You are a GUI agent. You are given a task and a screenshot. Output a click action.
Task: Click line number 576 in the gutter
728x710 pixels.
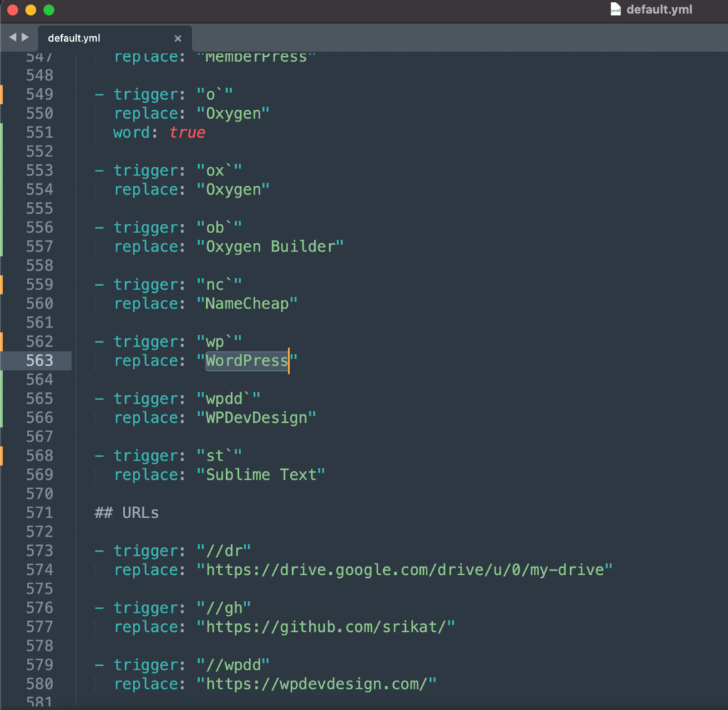coord(40,608)
